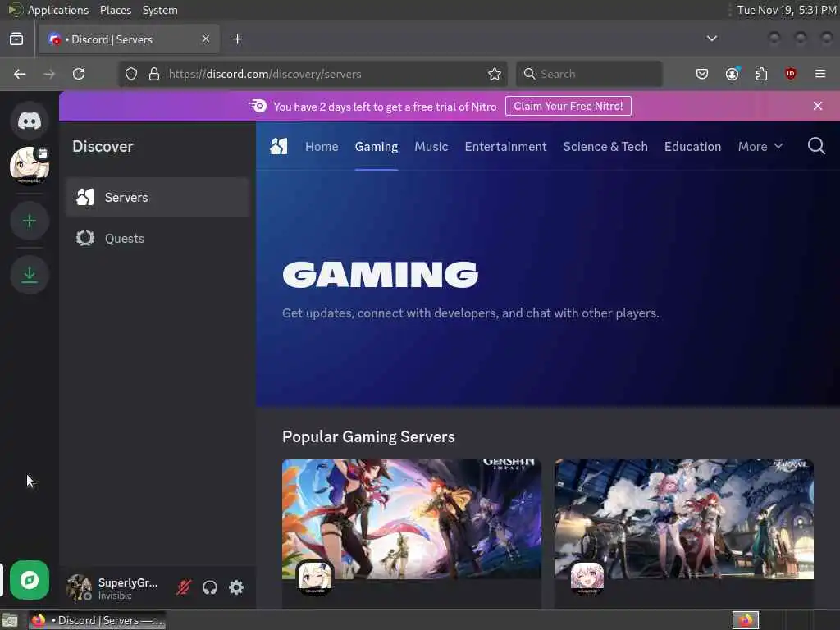The height and width of the screenshot is (630, 840).
Task: Dismiss the Nitro trial banner
Action: 818,106
